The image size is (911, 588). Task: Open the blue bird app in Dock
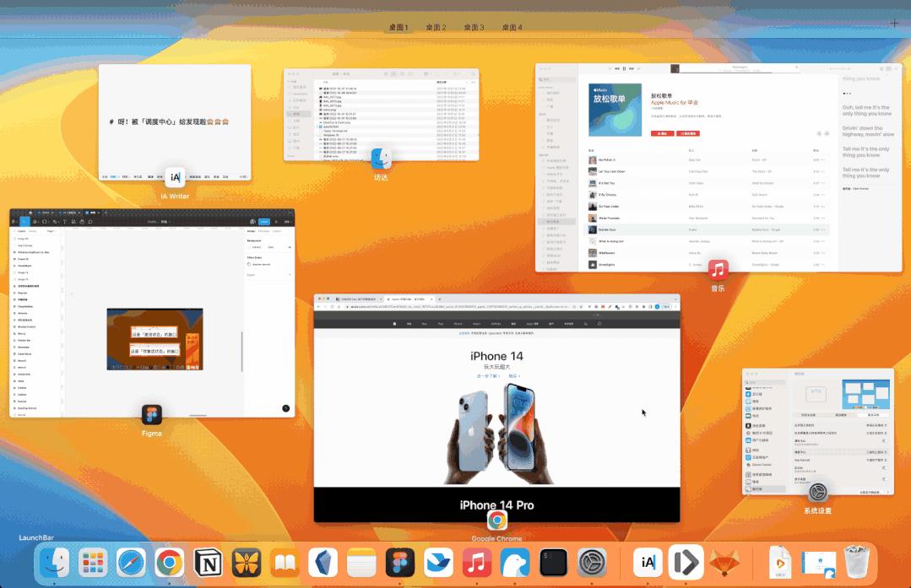pyautogui.click(x=438, y=563)
